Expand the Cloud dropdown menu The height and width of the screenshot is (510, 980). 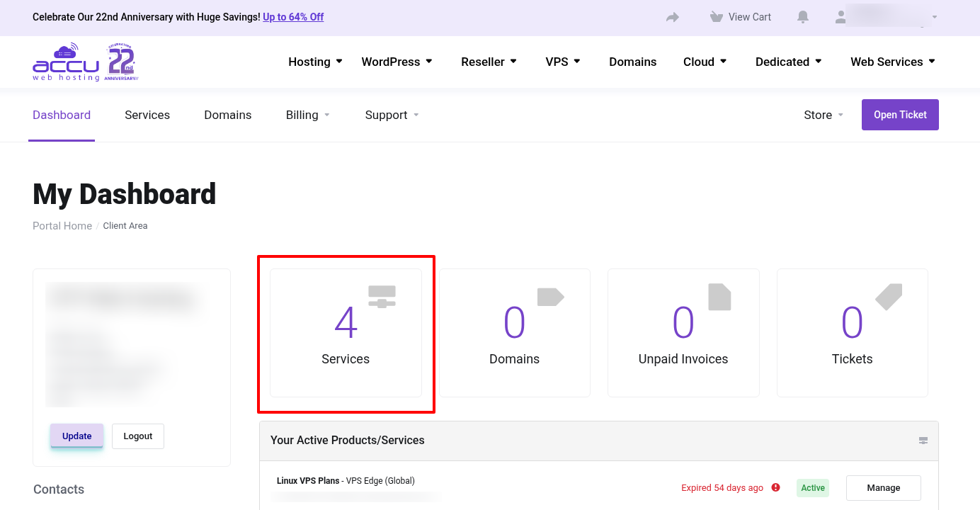(705, 62)
